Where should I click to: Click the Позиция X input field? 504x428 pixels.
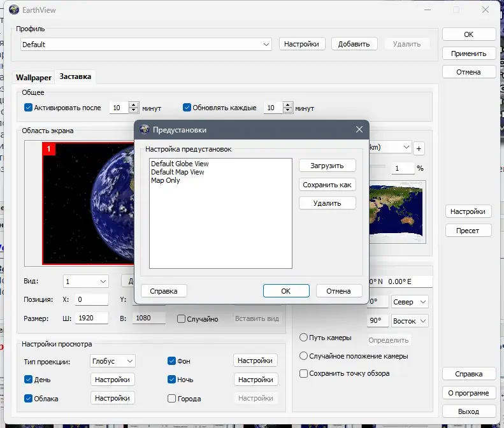tap(92, 299)
